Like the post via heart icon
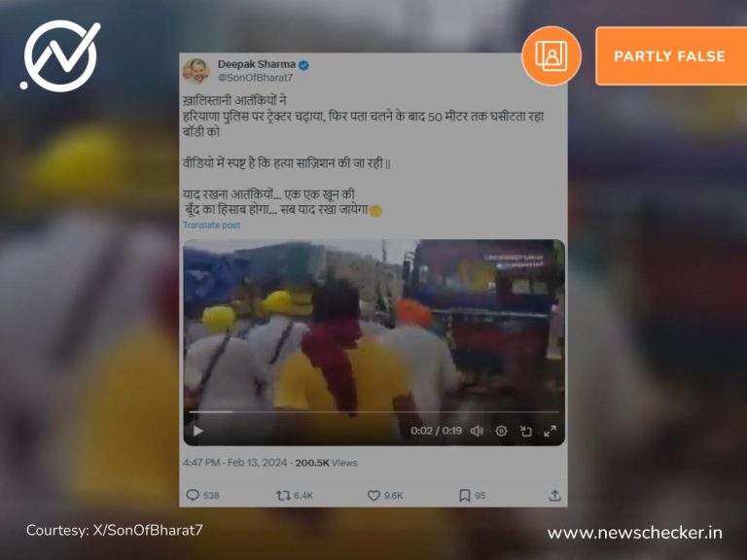The width and height of the screenshot is (747, 560). pyautogui.click(x=373, y=496)
